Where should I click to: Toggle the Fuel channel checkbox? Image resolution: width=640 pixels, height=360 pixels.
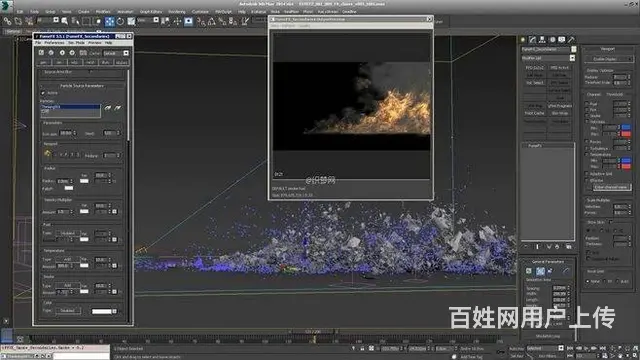pyautogui.click(x=587, y=104)
